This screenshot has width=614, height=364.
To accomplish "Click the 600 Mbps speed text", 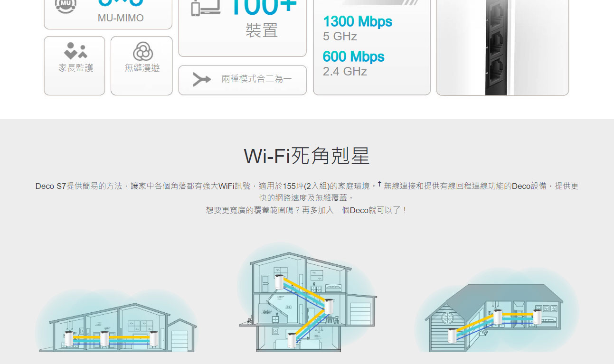I will (x=354, y=57).
